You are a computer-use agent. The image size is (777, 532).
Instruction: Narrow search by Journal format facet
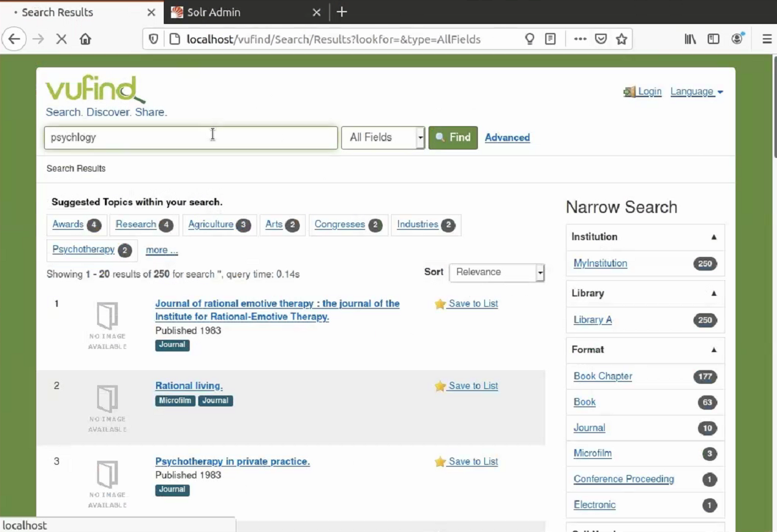tap(589, 428)
